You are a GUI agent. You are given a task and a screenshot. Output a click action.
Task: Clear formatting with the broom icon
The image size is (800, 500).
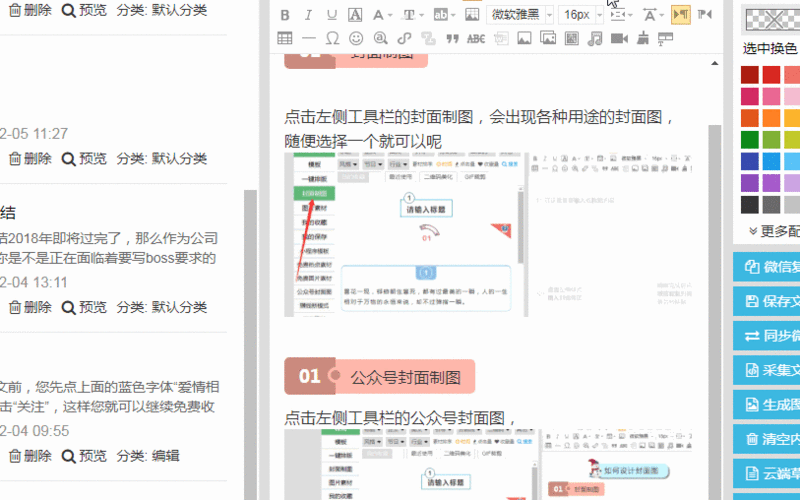coord(643,38)
